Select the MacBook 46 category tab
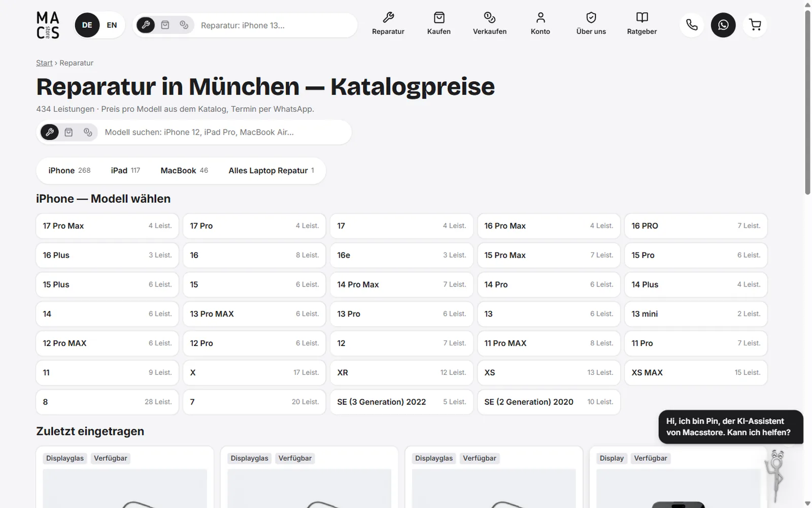812x508 pixels. (184, 171)
